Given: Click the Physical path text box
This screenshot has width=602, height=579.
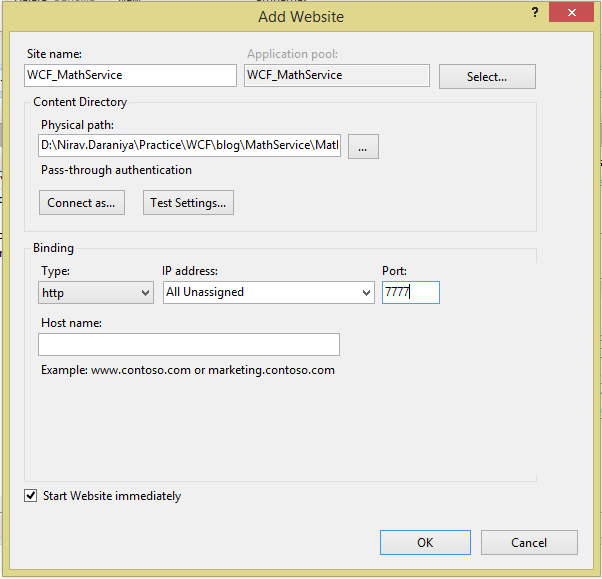Looking at the screenshot, I should coord(190,146).
